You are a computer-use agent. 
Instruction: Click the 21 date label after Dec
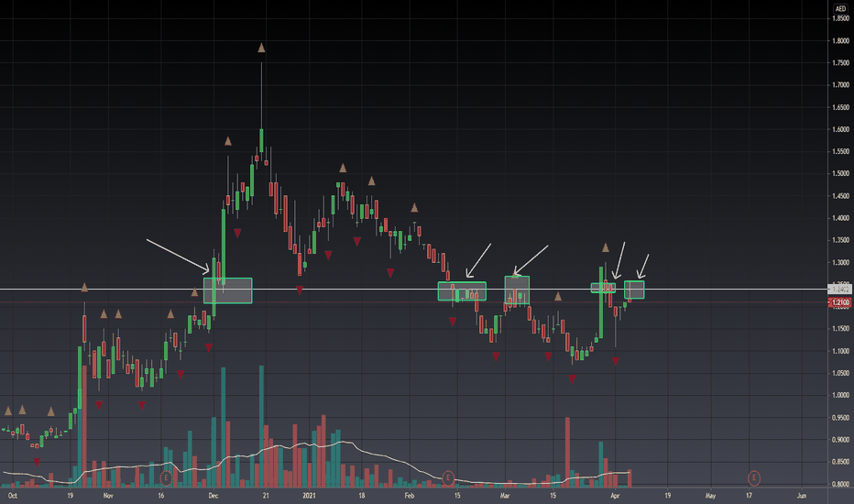265,496
